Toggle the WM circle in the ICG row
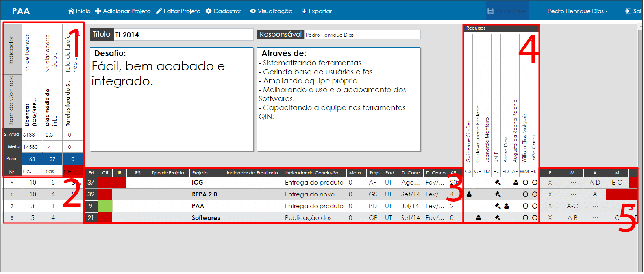Image resolution: width=644 pixels, height=274 pixels. 525,183
